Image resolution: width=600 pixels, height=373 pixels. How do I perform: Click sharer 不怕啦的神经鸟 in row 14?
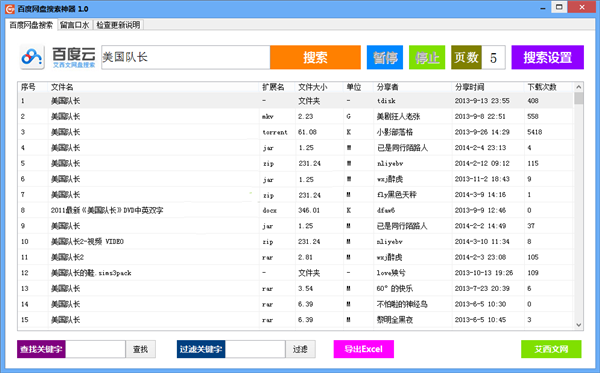pyautogui.click(x=402, y=304)
